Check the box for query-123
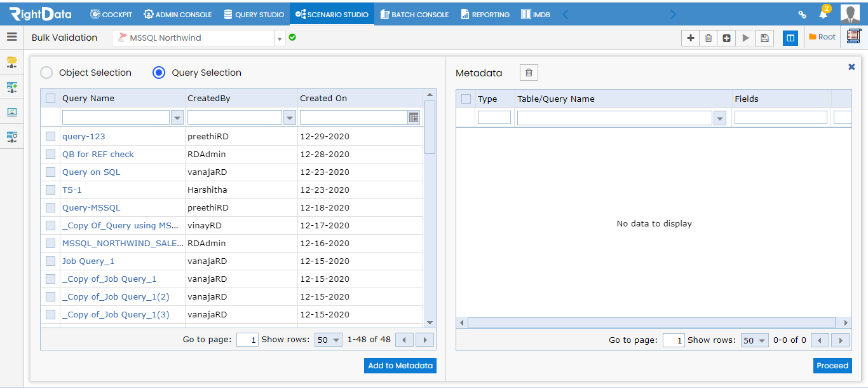 [x=50, y=136]
